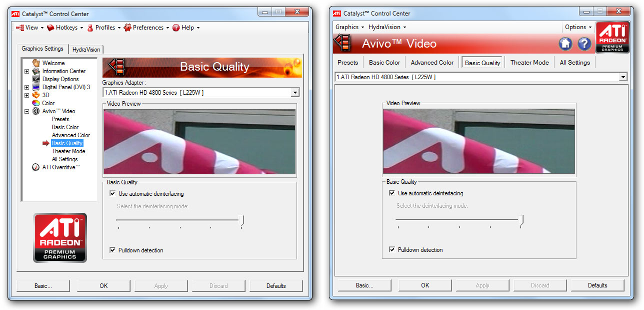Toggle Use automatic deinterlacing in the left window
The width and height of the screenshot is (644, 310).
pos(112,194)
